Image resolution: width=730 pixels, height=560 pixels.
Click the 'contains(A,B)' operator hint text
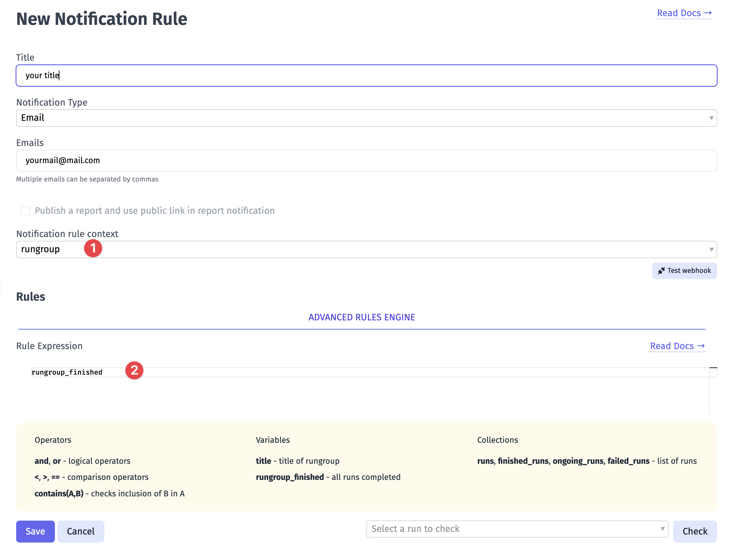tap(109, 493)
